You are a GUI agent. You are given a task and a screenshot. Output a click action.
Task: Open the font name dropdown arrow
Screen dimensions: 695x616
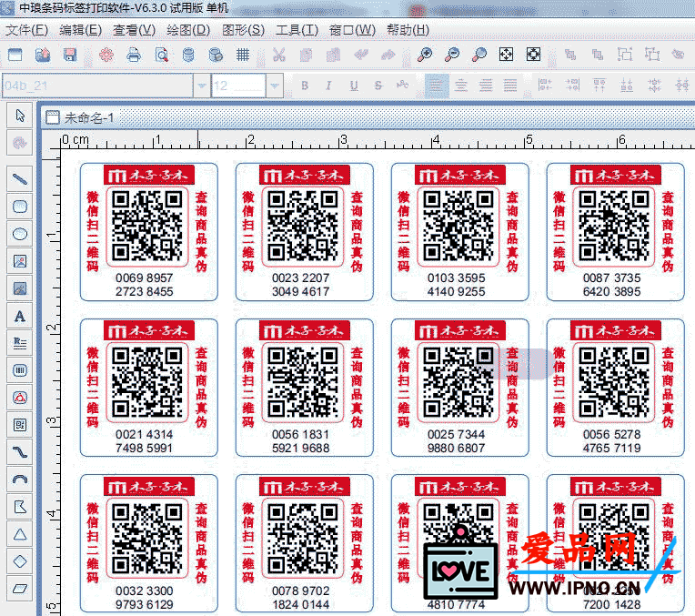202,86
